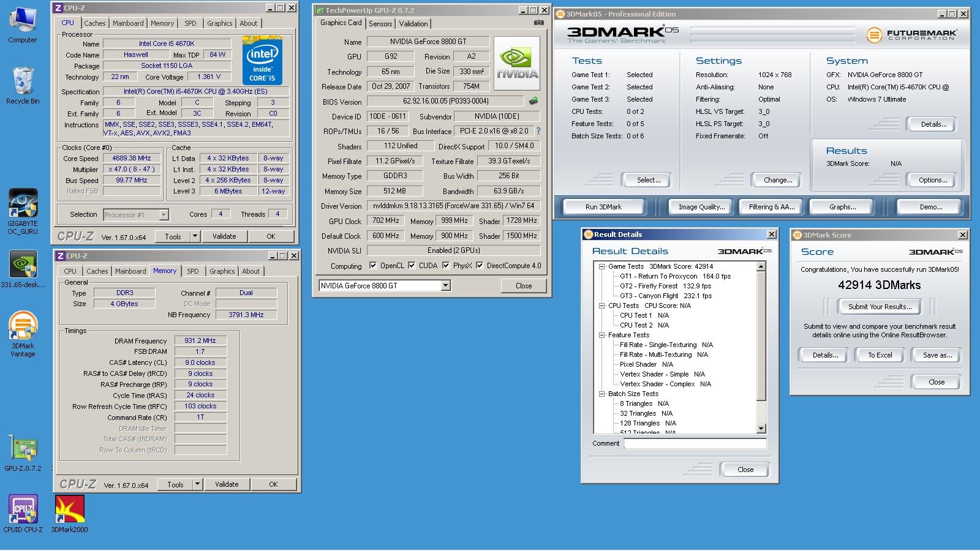
Task: Open the GPU selection dropdown in GPU-Z
Action: (x=445, y=285)
